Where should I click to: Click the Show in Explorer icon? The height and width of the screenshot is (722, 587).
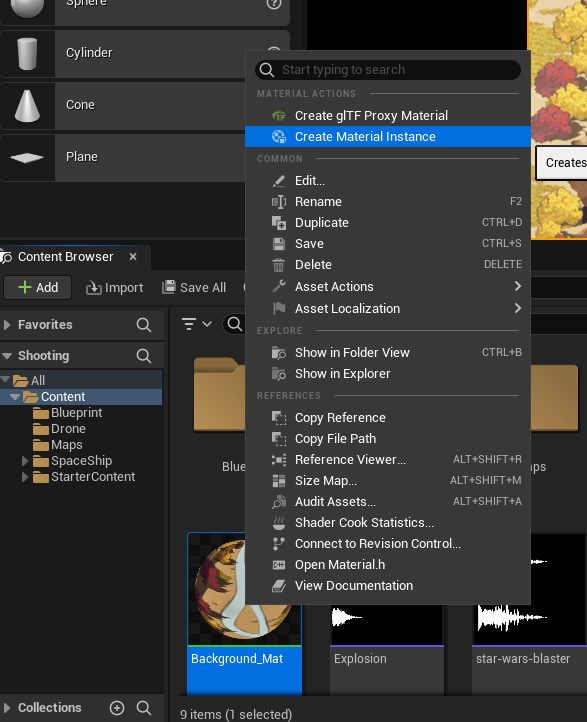pyautogui.click(x=279, y=374)
